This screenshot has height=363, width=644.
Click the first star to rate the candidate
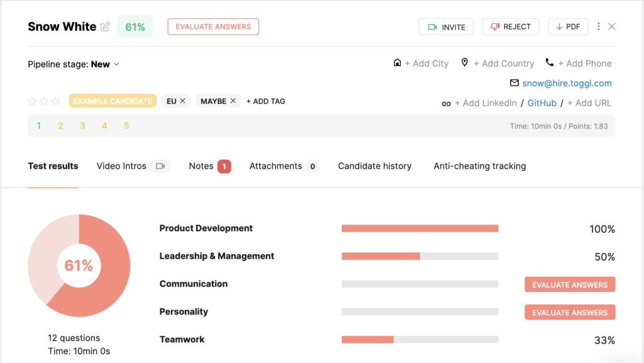(x=32, y=101)
